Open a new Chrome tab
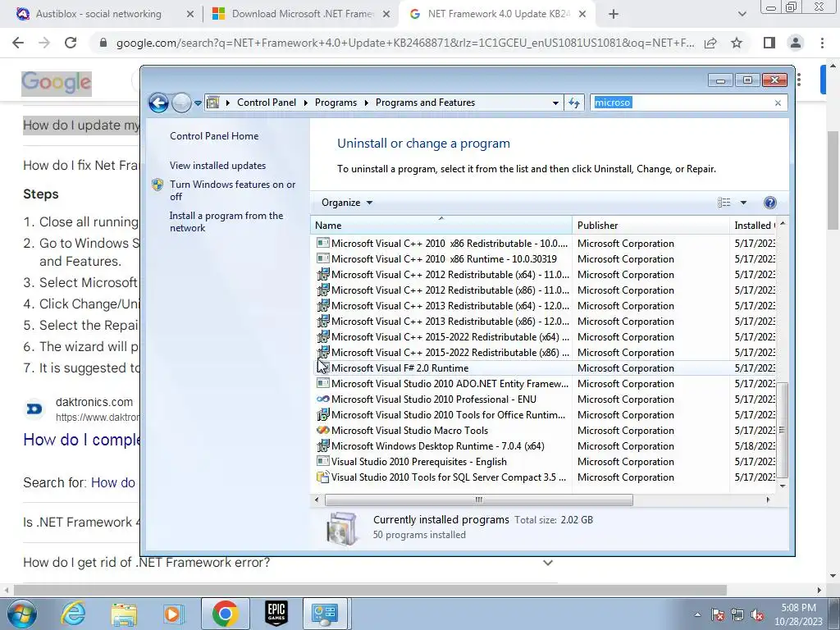The image size is (840, 630). (614, 15)
